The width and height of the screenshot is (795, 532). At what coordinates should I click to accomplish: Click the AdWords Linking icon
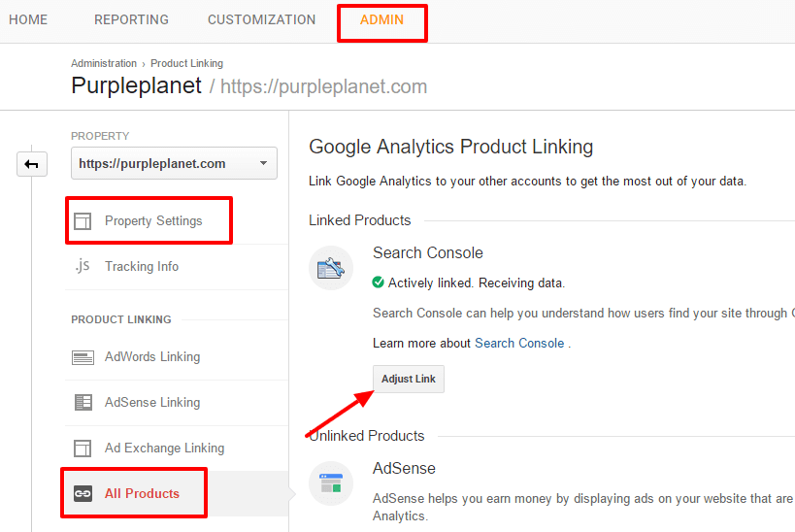83,357
